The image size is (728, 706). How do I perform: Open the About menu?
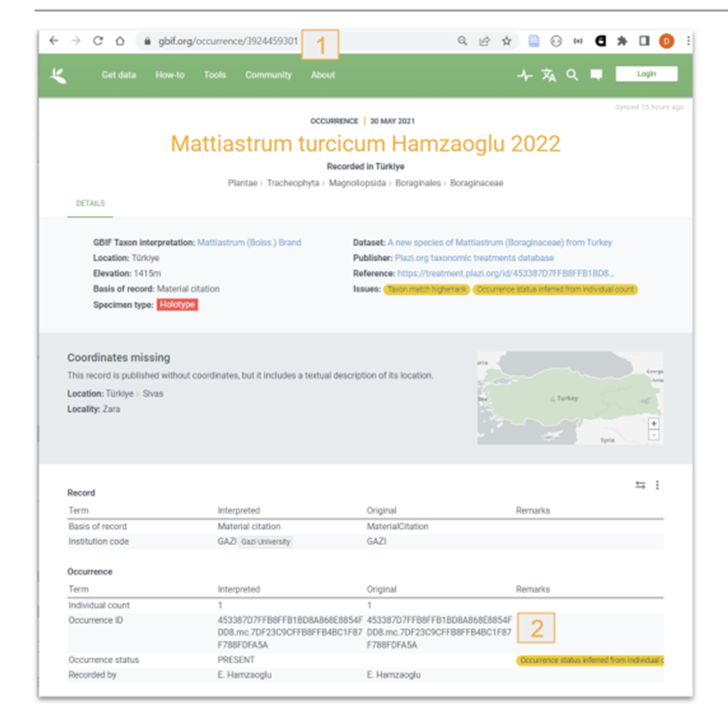pyautogui.click(x=323, y=75)
